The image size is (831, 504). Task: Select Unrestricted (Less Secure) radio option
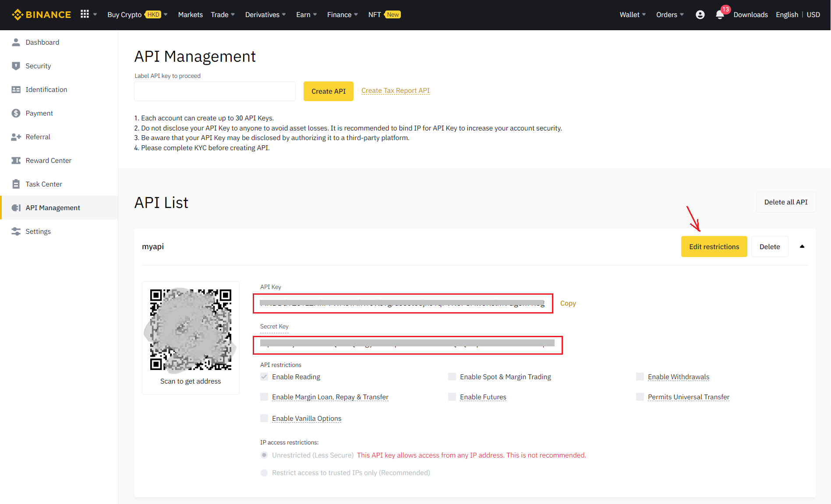[264, 455]
